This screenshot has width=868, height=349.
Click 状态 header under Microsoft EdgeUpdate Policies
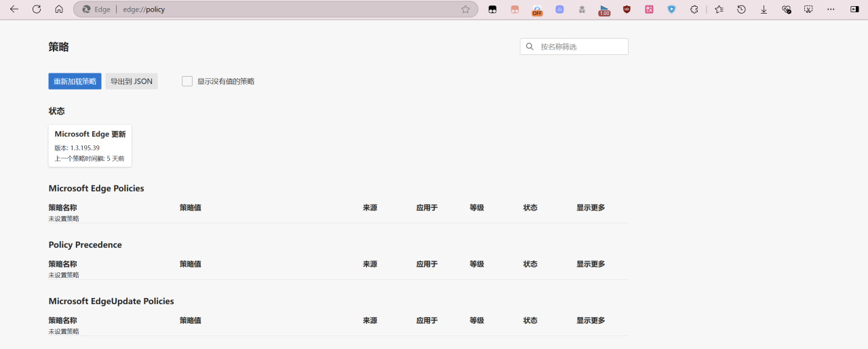click(x=530, y=320)
